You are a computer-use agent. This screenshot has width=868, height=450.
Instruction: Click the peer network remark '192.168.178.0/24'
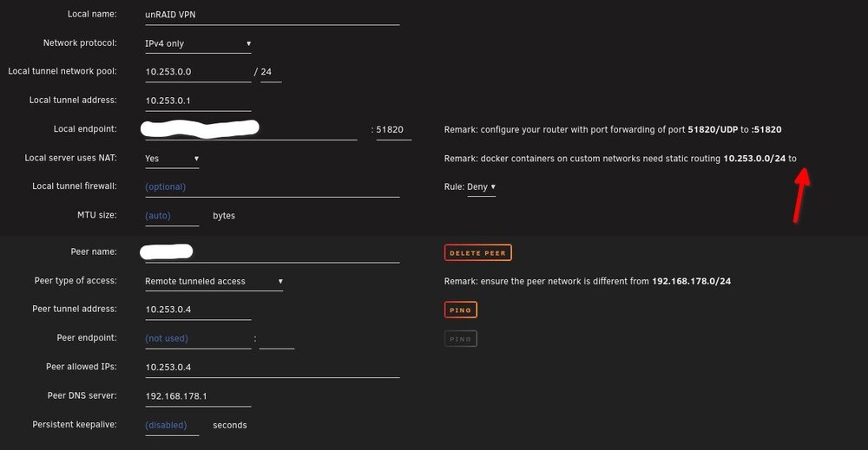[691, 281]
